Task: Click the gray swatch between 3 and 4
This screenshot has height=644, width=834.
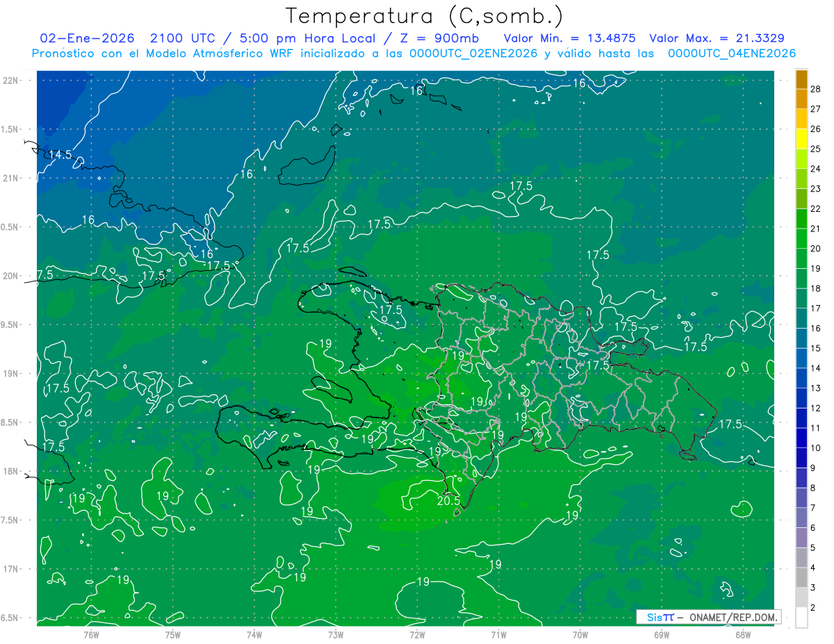Action: [x=801, y=577]
